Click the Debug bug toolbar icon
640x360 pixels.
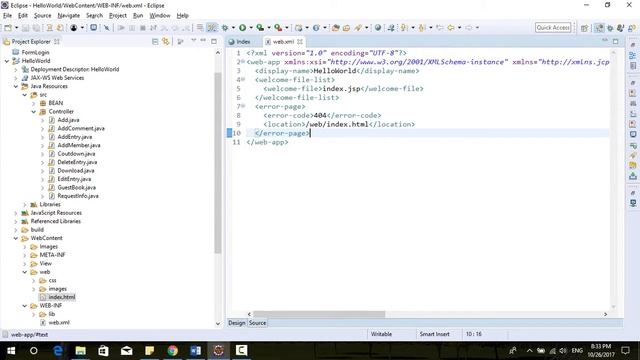(x=225, y=28)
